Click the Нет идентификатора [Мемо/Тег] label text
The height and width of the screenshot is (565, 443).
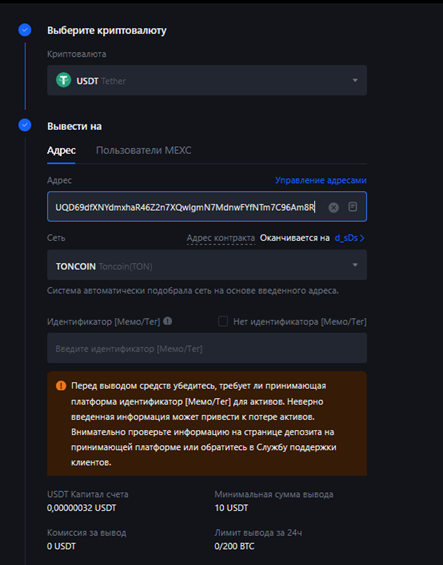[300, 321]
